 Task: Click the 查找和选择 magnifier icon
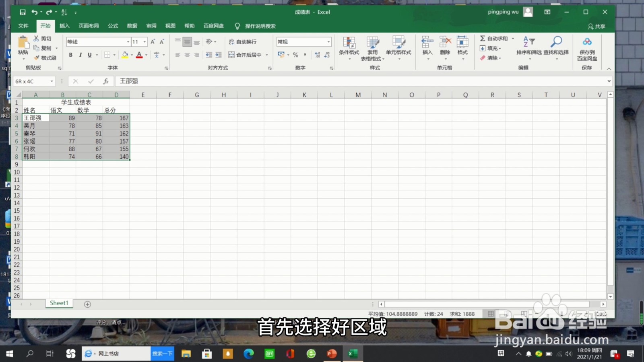(x=556, y=41)
